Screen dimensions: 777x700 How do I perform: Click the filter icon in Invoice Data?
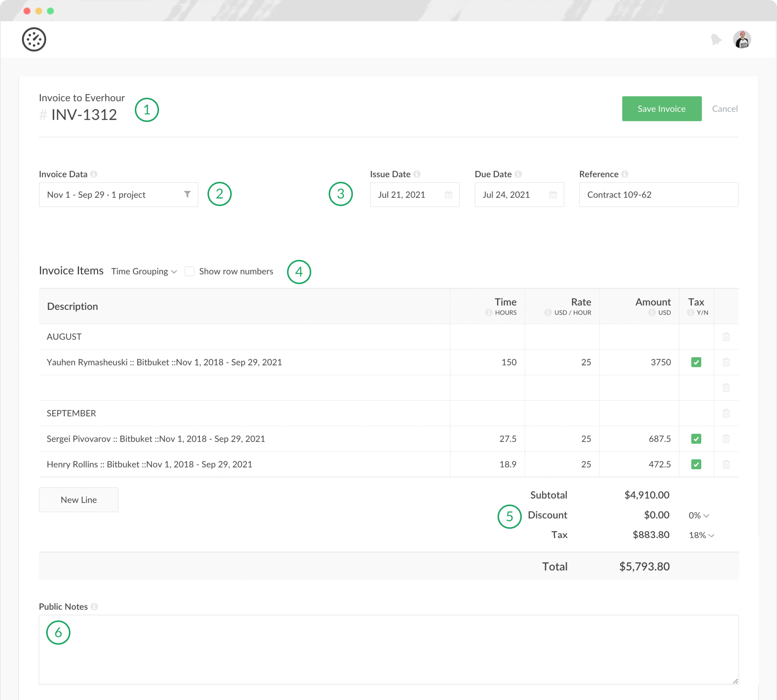187,195
